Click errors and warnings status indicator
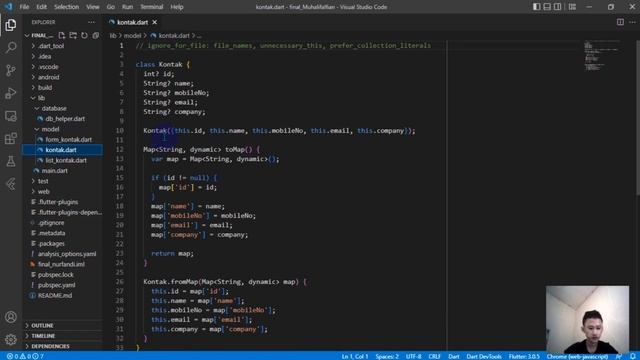Image resolution: width=640 pixels, height=360 pixels. click(25, 356)
